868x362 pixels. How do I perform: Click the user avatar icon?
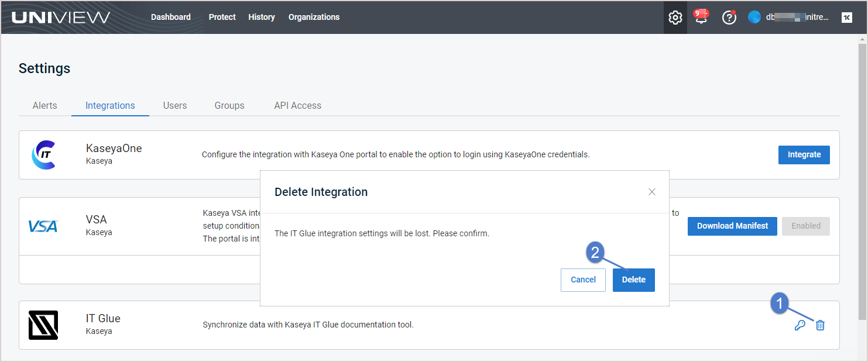pyautogui.click(x=754, y=18)
